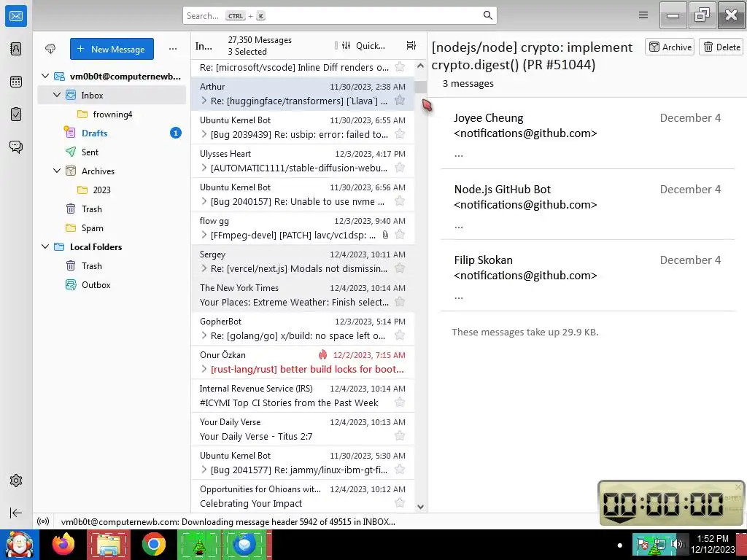Open the Sent folder
Image resolution: width=747 pixels, height=560 pixels.
[112, 152]
